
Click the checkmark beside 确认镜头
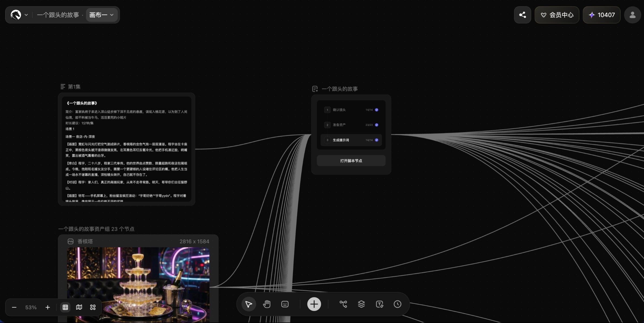click(377, 110)
